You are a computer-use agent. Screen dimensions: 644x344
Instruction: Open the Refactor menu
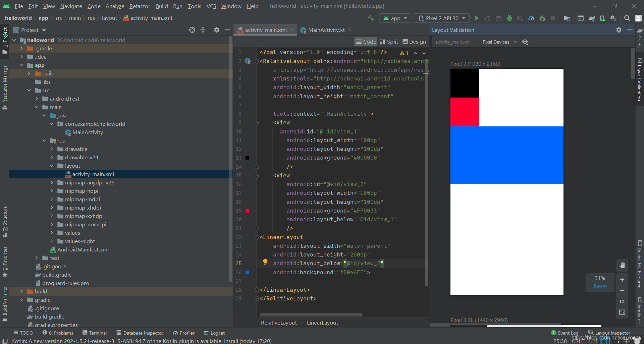(x=140, y=6)
